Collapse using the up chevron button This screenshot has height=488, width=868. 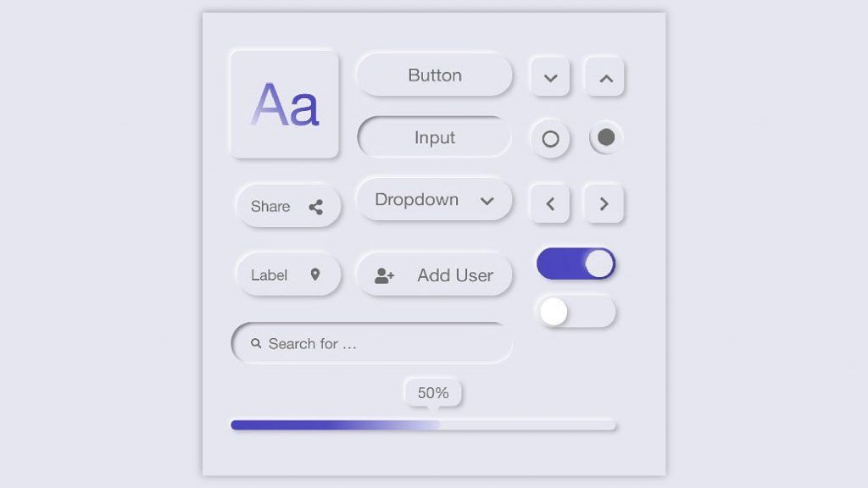coord(604,75)
